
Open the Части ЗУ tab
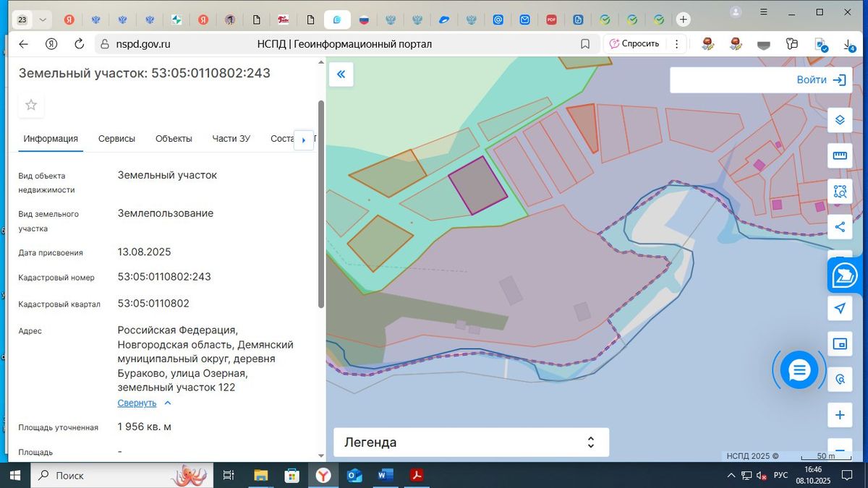(231, 139)
